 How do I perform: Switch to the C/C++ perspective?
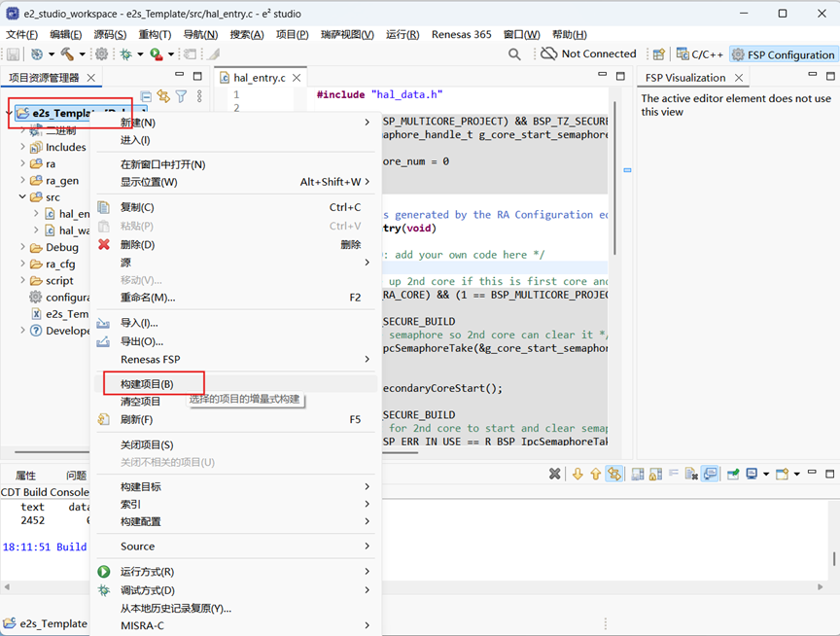click(700, 54)
